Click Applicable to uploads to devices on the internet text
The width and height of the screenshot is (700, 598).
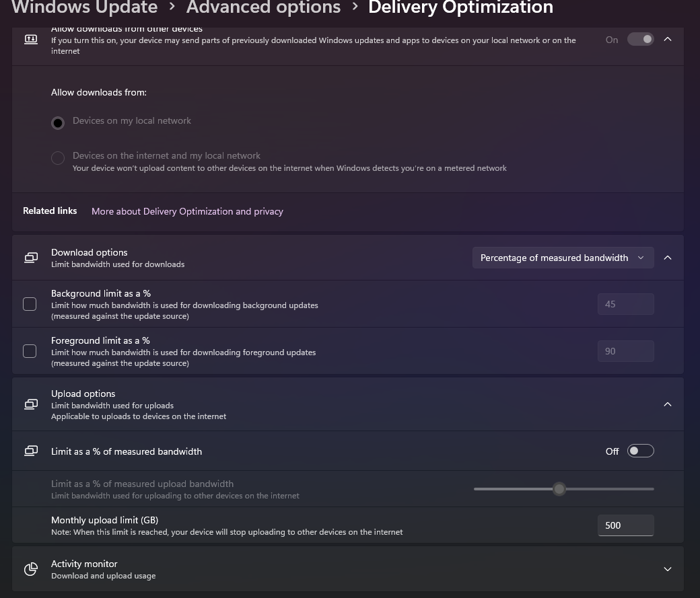(139, 416)
